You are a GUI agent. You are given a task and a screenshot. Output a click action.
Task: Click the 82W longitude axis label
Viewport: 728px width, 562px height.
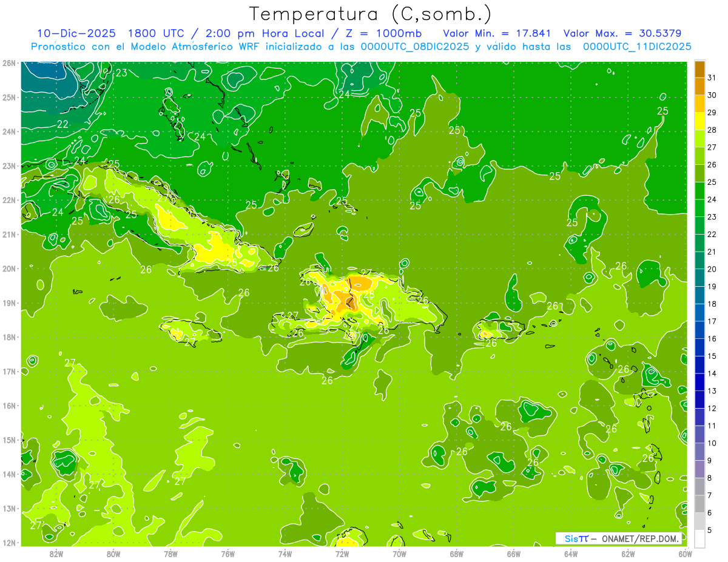pos(56,553)
